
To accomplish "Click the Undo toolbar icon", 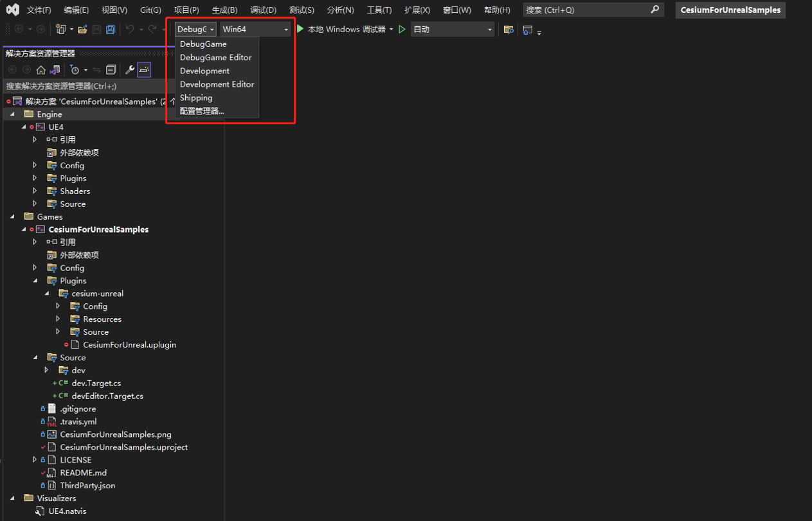I will tap(130, 30).
